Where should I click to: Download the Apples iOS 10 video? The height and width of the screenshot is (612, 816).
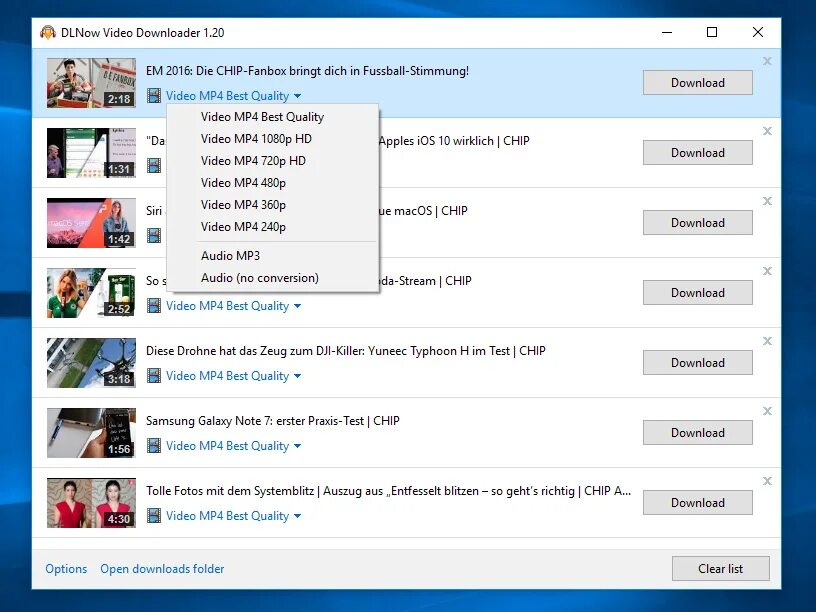click(697, 152)
